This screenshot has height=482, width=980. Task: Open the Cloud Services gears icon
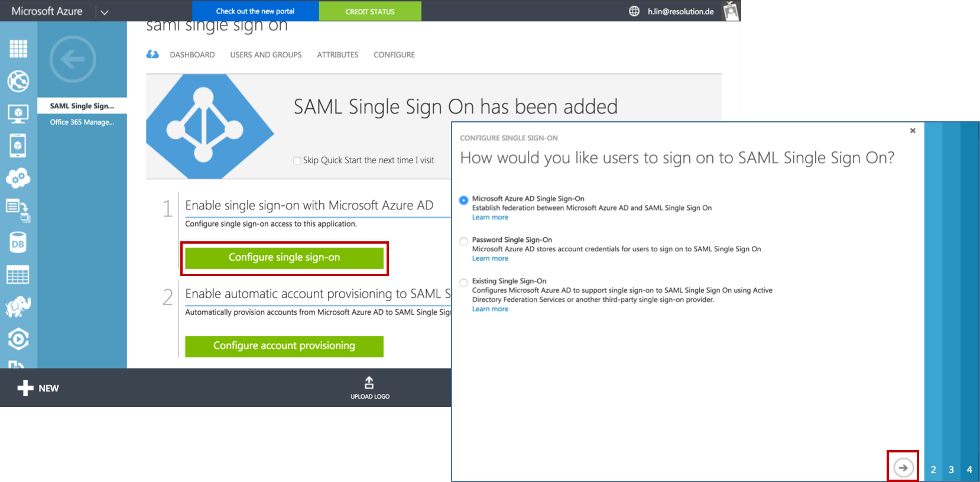18,177
